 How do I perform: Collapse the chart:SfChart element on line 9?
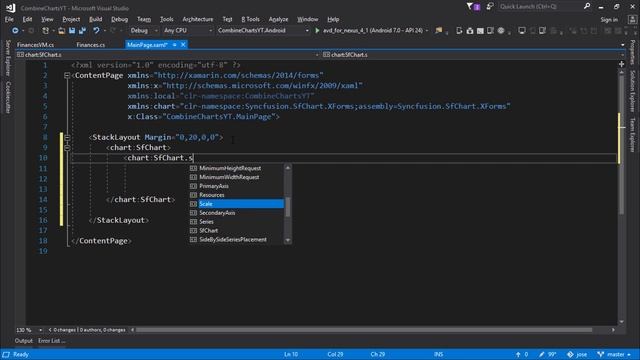[67, 148]
